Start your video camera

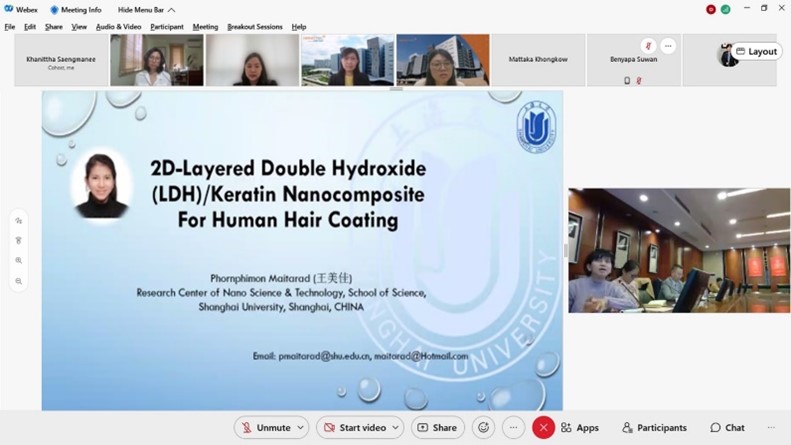tap(354, 428)
